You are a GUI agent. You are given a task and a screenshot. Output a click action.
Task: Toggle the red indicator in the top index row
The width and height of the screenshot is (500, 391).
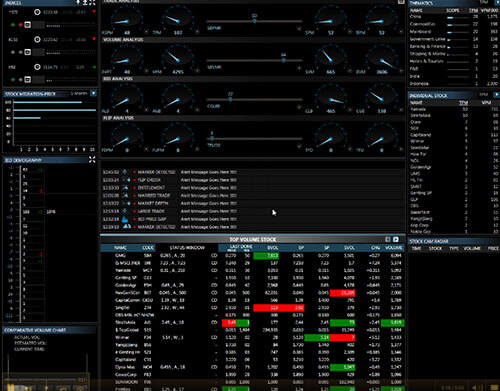(x=21, y=25)
